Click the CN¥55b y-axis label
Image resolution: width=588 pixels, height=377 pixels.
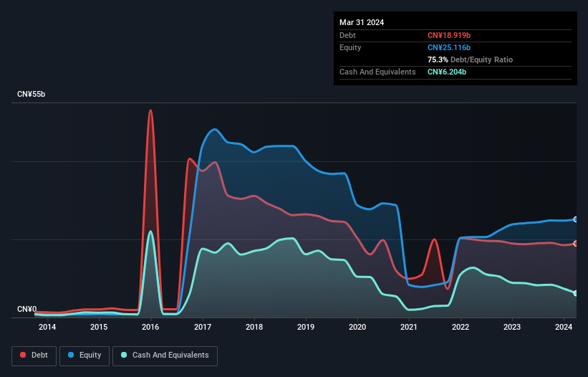[x=31, y=94]
